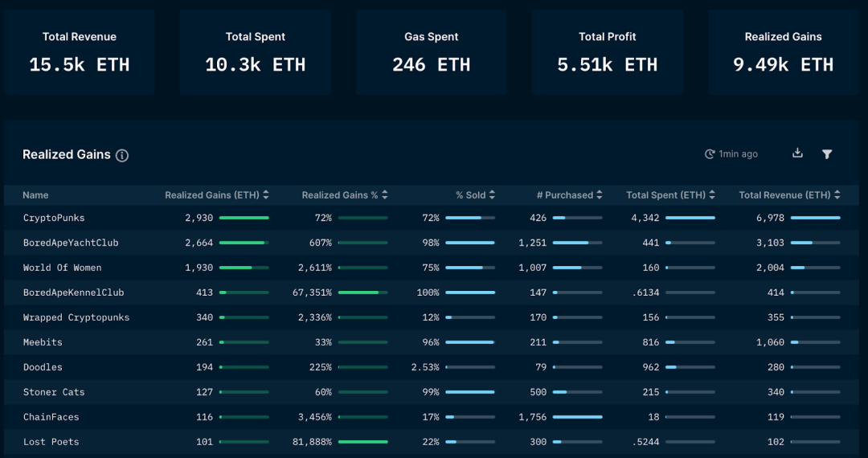Click the Realized Gains info icon
Screen dimensions: 868x458
click(122, 155)
